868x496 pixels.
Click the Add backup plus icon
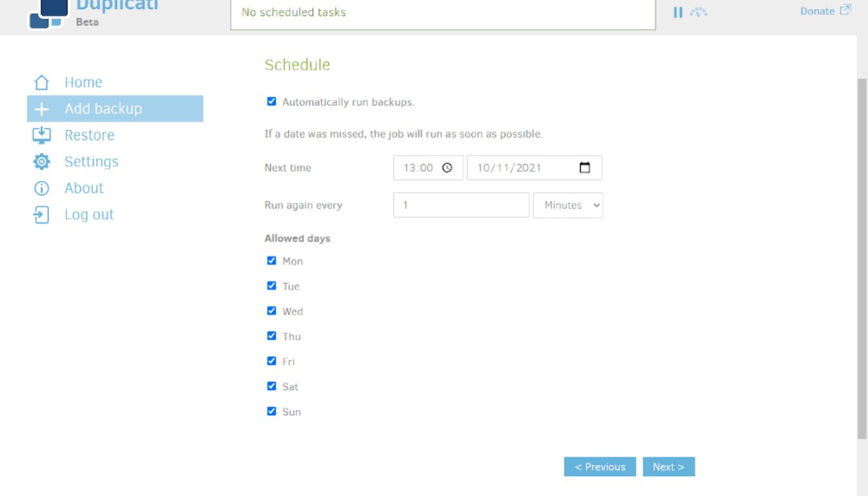41,109
